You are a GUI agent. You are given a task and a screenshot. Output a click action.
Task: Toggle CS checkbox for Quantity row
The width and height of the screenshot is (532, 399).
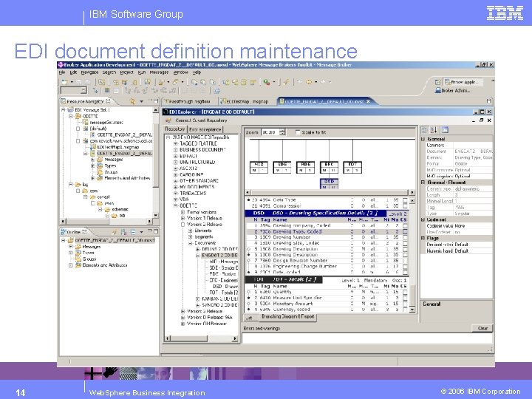[x=405, y=292]
